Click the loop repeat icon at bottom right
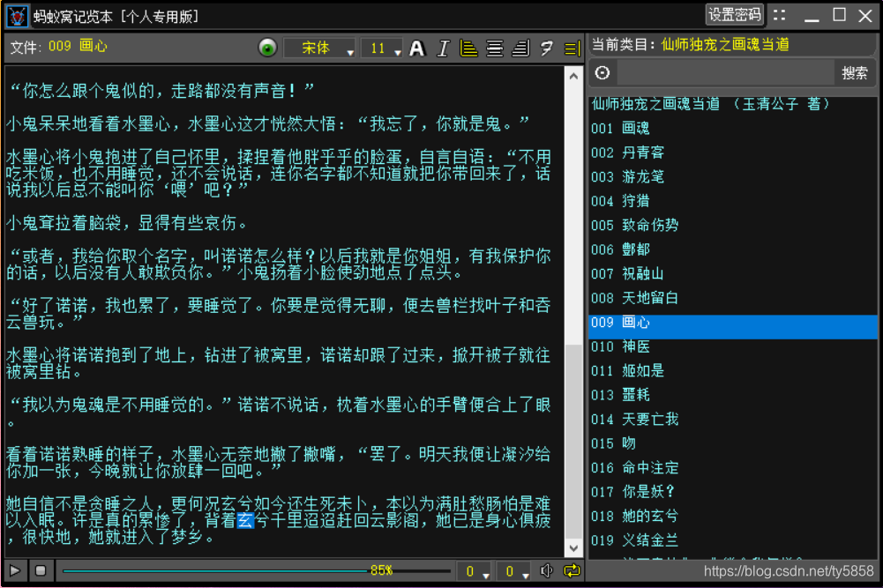Screen dimensions: 883x588 (x=572, y=570)
